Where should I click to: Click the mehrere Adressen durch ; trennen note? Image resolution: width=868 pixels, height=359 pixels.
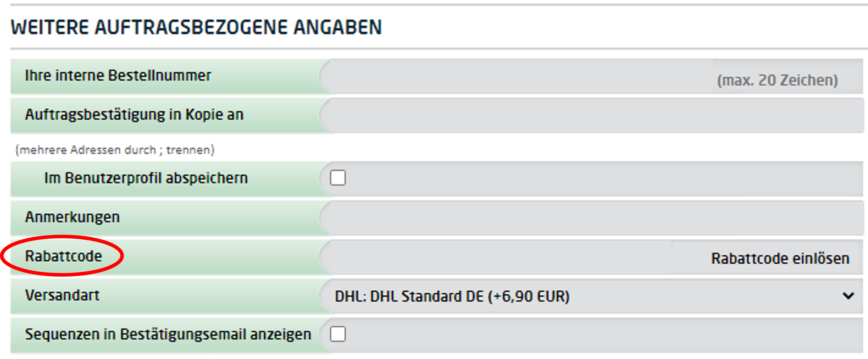tap(115, 150)
